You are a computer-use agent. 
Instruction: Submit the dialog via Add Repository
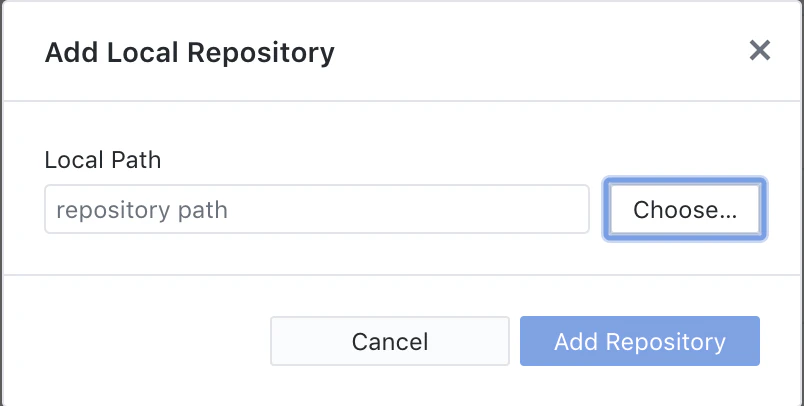(639, 341)
